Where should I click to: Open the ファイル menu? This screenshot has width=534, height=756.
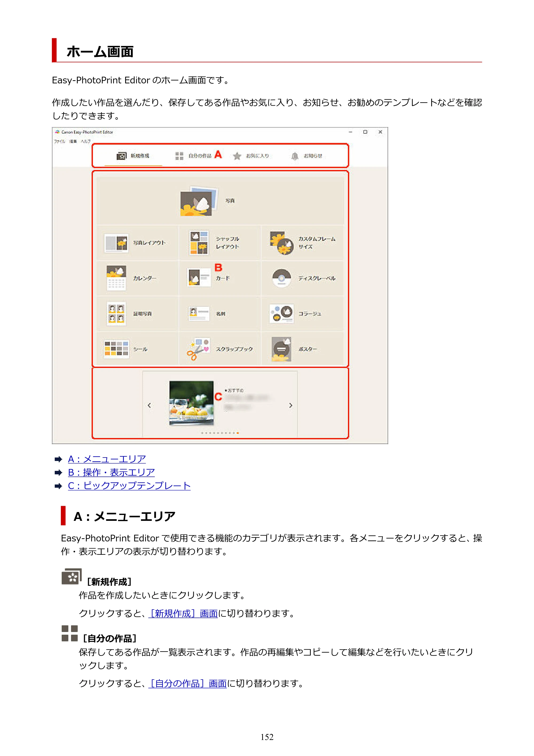pyautogui.click(x=60, y=141)
